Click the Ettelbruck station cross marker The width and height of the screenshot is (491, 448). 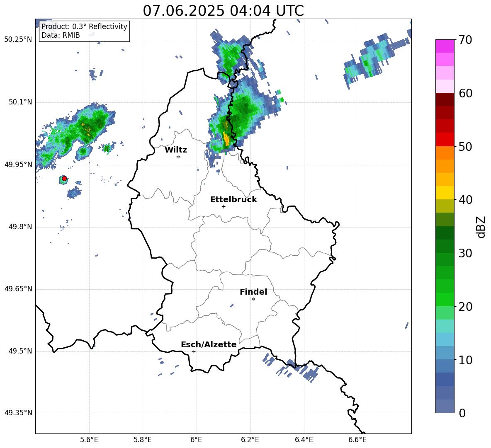(x=224, y=206)
